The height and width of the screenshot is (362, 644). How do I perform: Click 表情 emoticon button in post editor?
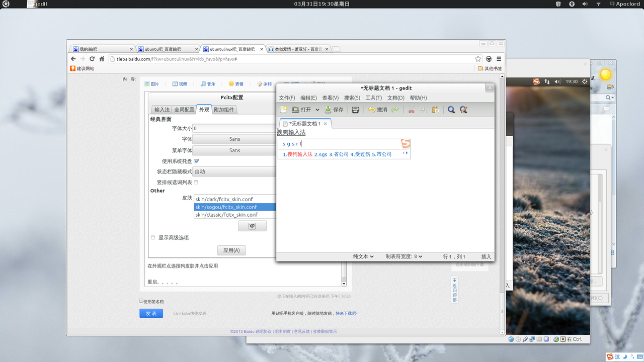(236, 84)
